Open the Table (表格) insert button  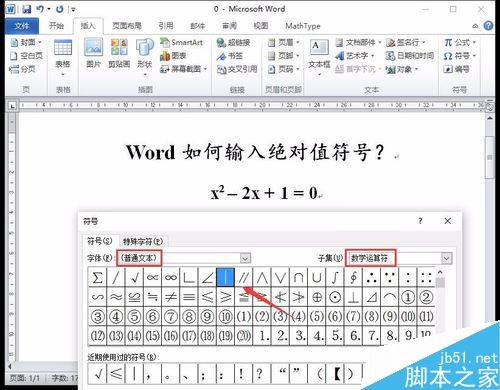pyautogui.click(x=63, y=57)
